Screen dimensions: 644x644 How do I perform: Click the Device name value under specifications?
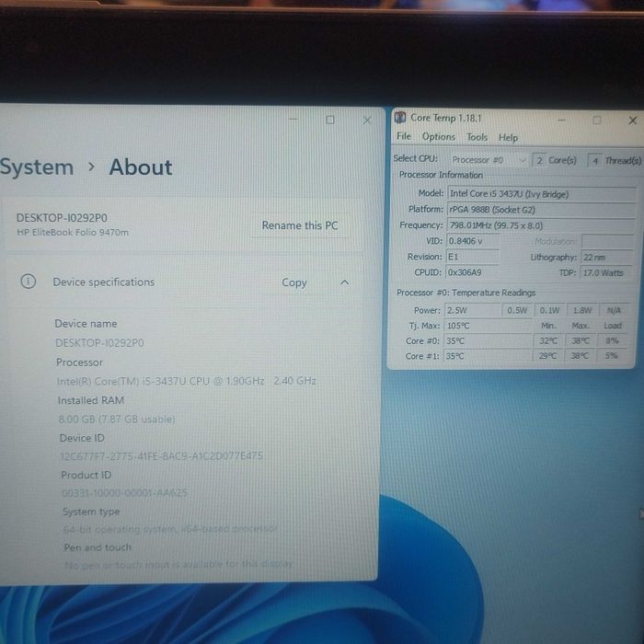(x=99, y=342)
